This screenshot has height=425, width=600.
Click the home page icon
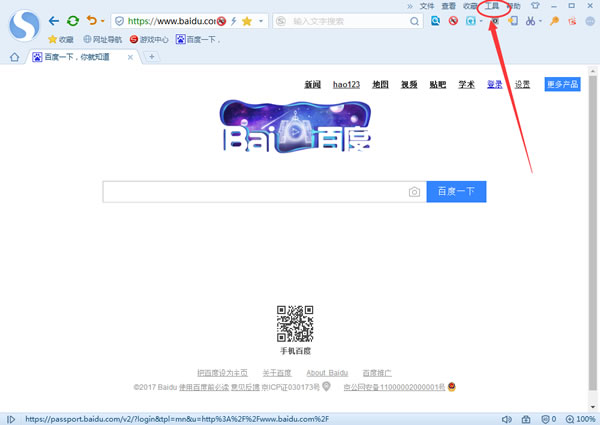coord(15,57)
